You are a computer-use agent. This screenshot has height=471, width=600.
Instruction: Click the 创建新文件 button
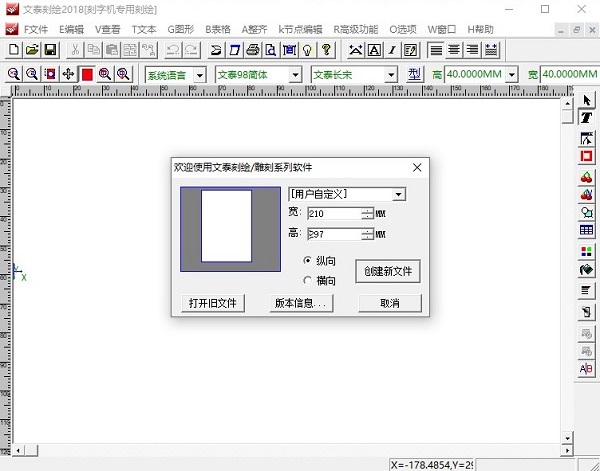388,271
